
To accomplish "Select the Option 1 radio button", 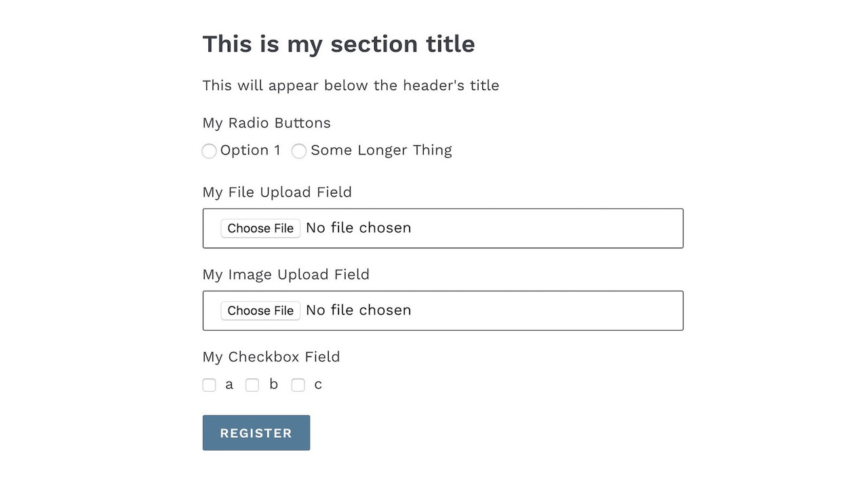I will 209,150.
